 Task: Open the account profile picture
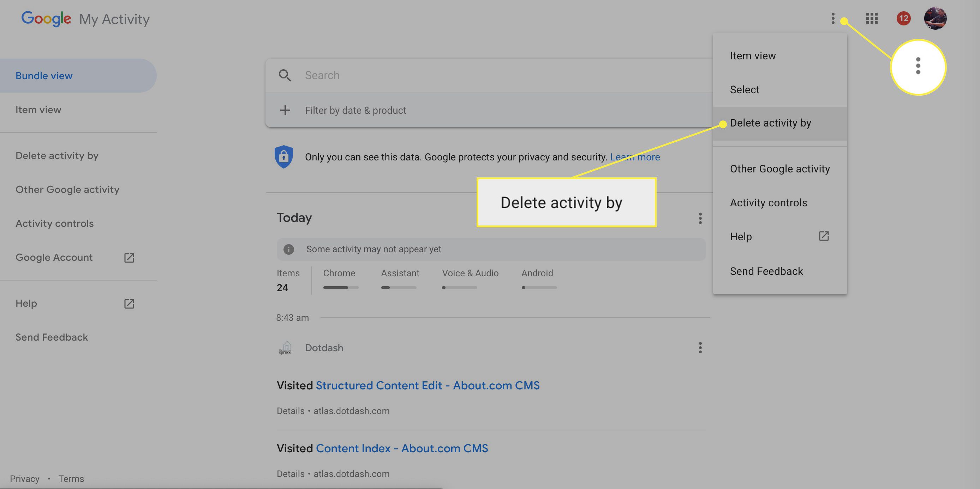coord(935,18)
